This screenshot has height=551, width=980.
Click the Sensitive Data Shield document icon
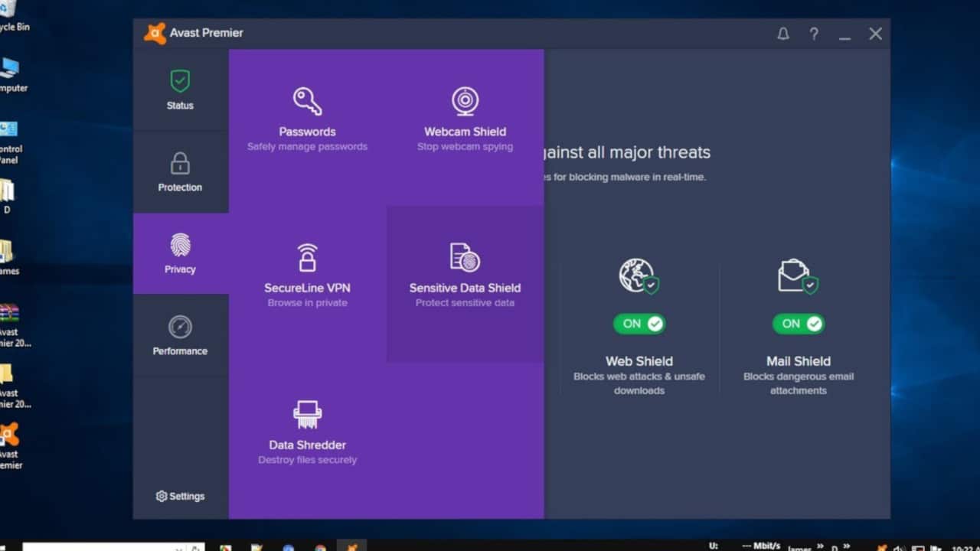tap(465, 258)
